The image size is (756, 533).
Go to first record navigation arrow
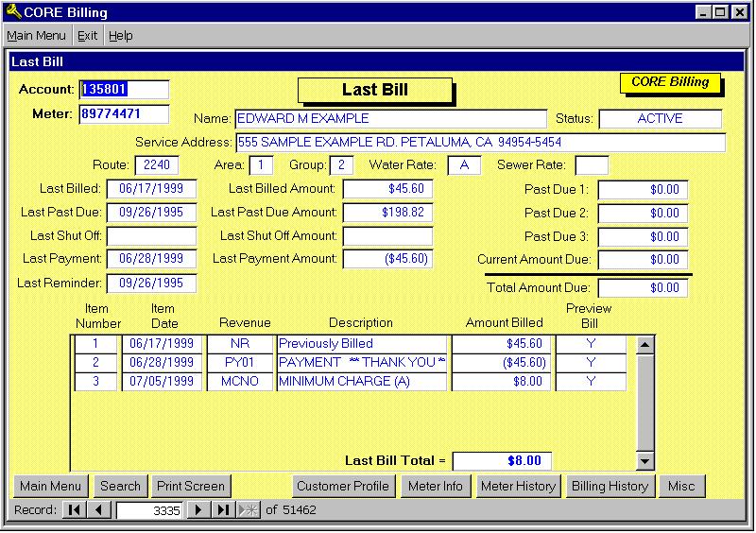(75, 510)
